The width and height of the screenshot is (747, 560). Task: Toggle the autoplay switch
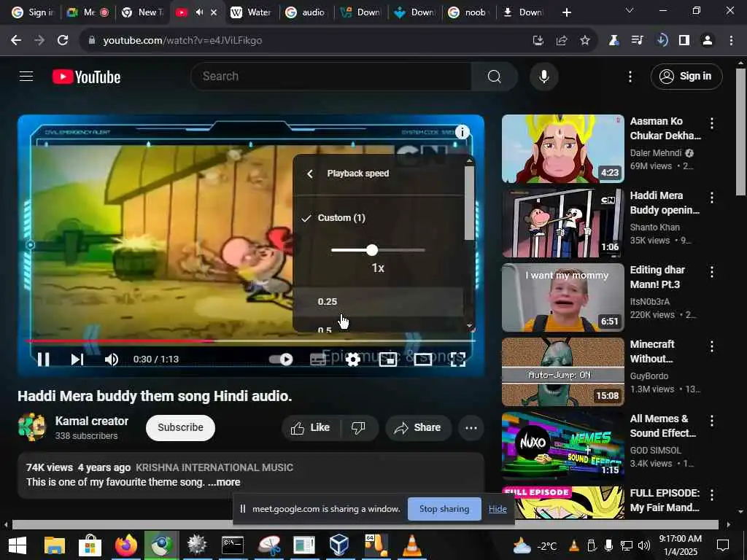[x=281, y=359]
